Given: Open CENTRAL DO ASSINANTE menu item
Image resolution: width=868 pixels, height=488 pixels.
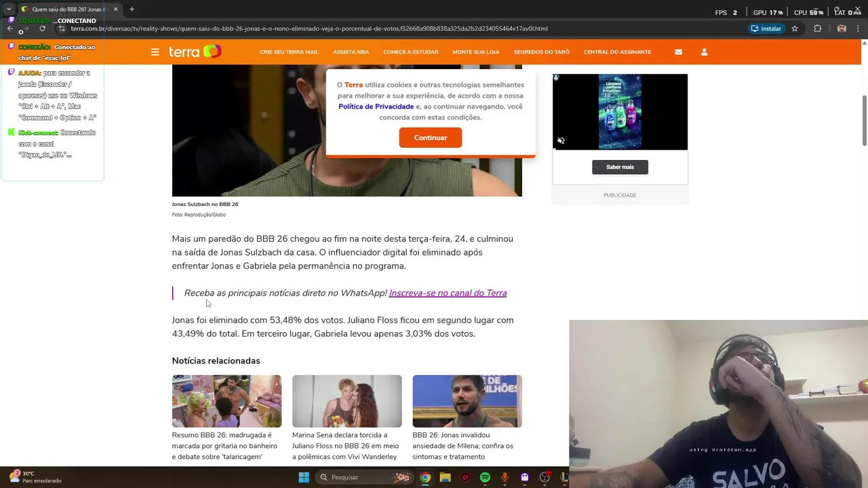Looking at the screenshot, I should tap(617, 52).
